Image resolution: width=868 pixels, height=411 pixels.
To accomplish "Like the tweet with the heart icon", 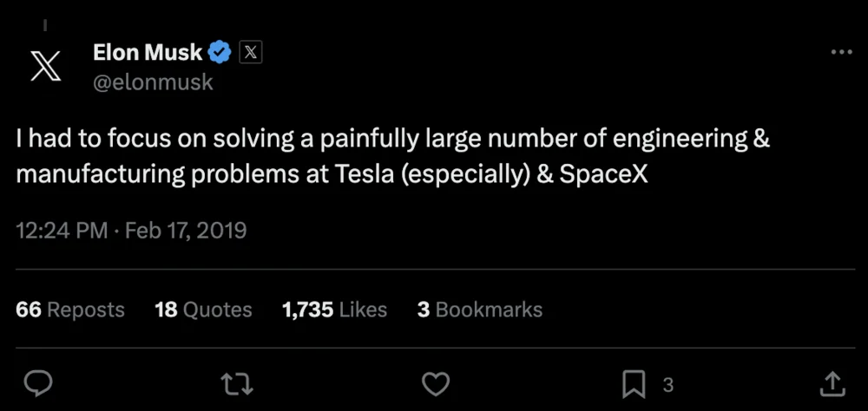I will coord(435,383).
